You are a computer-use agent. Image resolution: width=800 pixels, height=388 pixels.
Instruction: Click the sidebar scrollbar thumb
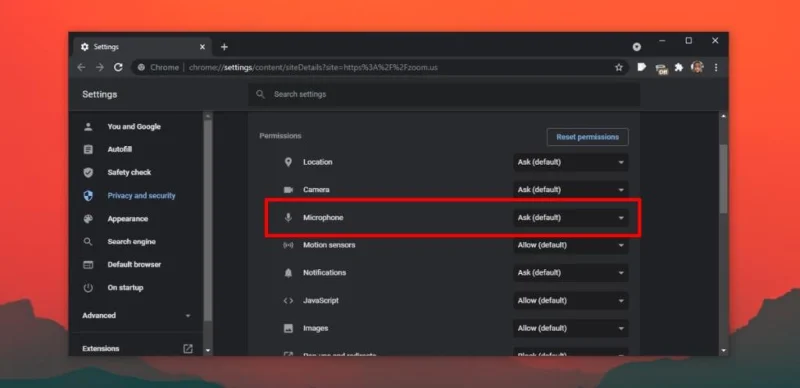tap(208, 220)
